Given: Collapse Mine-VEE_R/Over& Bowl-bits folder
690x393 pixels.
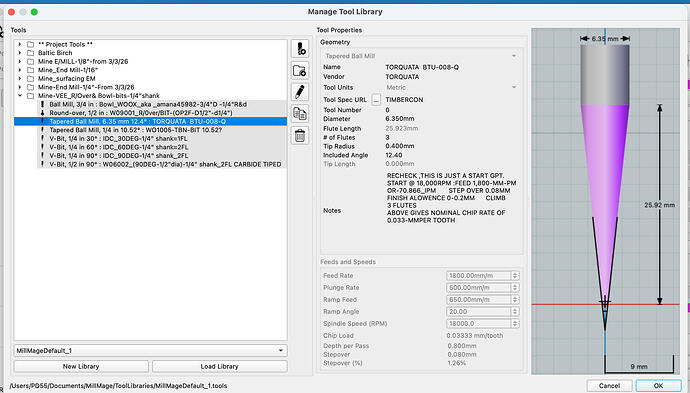Looking at the screenshot, I should tap(19, 95).
